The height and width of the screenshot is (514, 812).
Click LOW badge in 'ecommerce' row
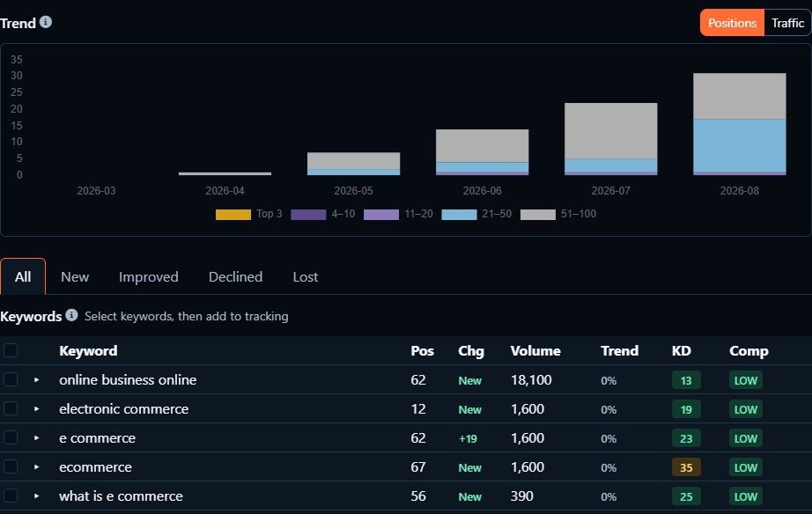pos(745,467)
